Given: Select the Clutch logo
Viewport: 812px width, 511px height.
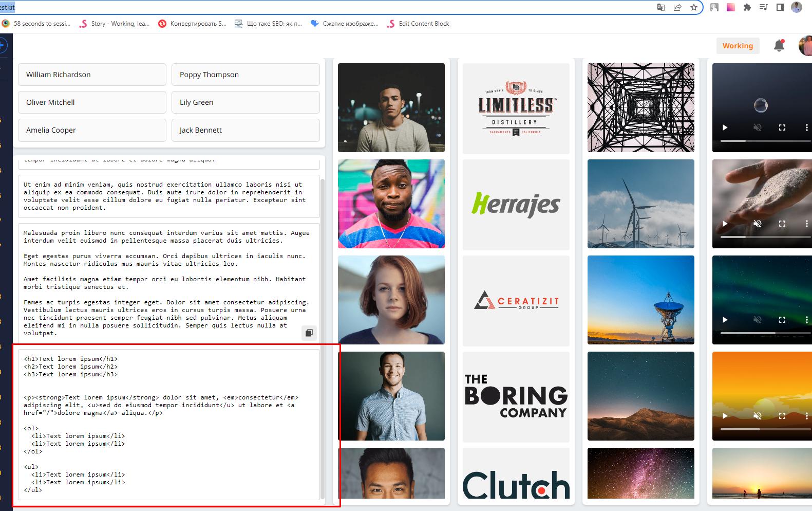Looking at the screenshot, I should pyautogui.click(x=516, y=473).
